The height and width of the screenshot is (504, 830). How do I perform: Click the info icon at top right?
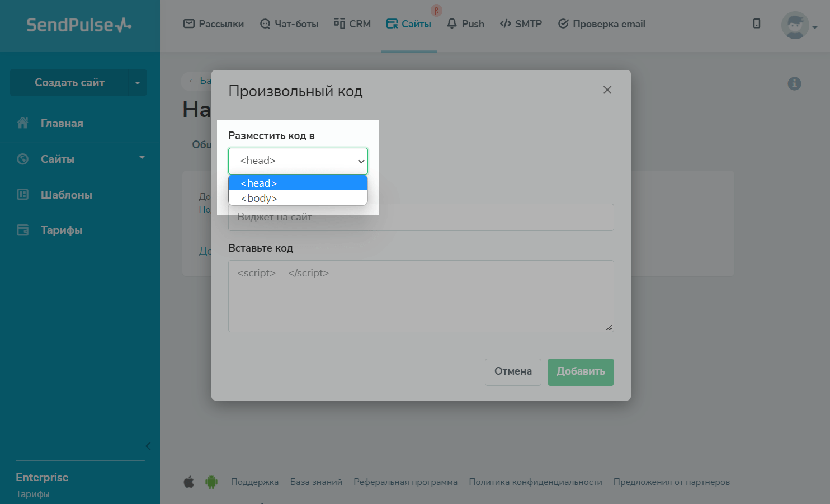tap(794, 83)
